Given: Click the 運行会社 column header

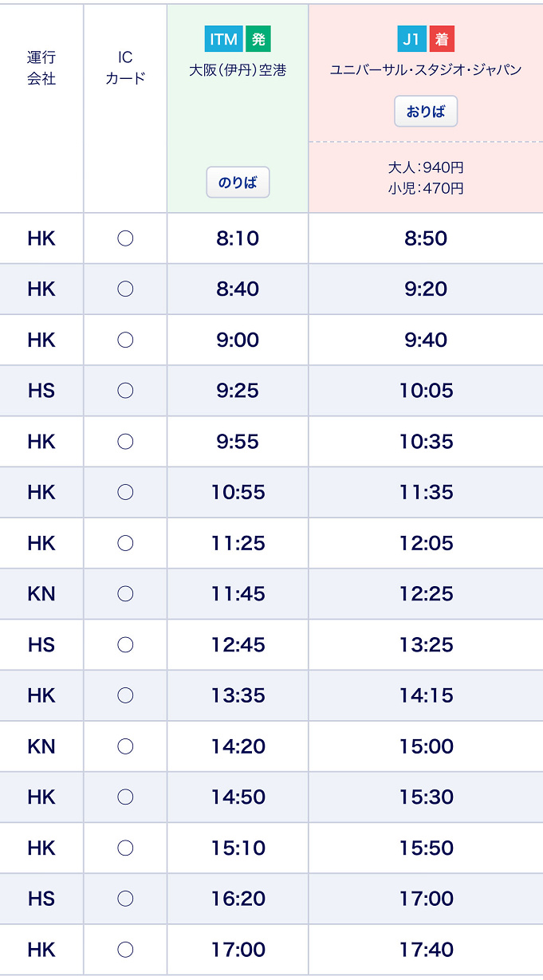Looking at the screenshot, I should pos(41,68).
